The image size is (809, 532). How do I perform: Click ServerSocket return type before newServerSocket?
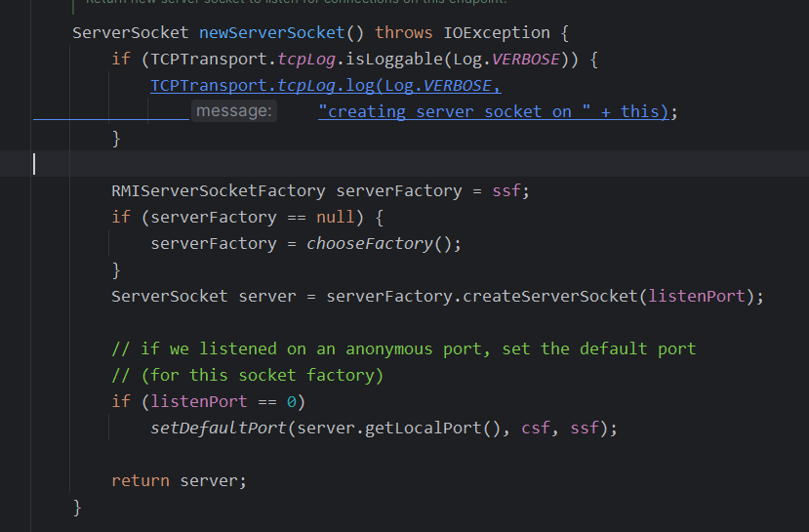click(x=131, y=33)
